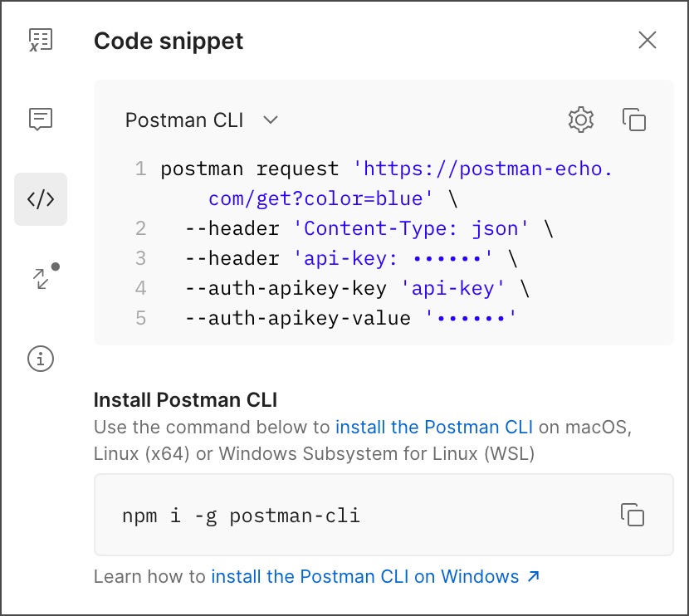
Task: Copy the npm install command
Action: 633,515
